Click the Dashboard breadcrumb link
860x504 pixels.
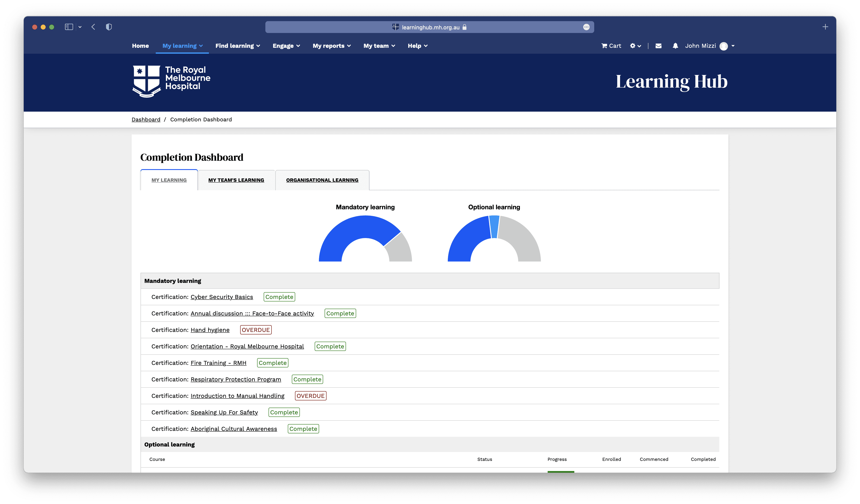pyautogui.click(x=146, y=119)
